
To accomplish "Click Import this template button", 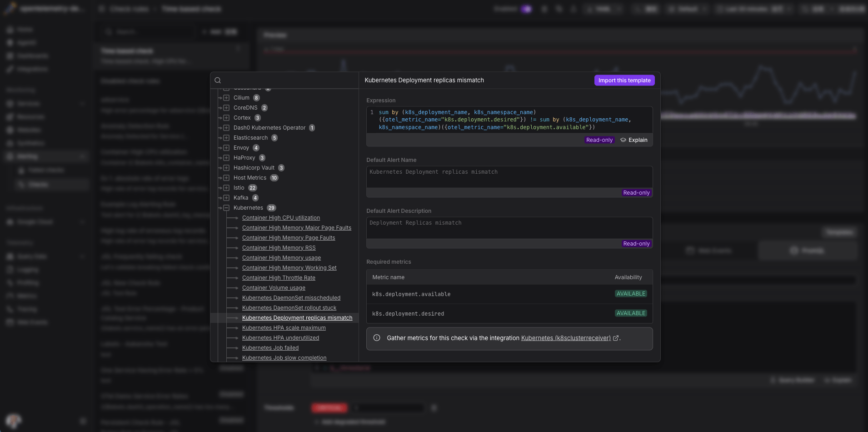I will (624, 80).
